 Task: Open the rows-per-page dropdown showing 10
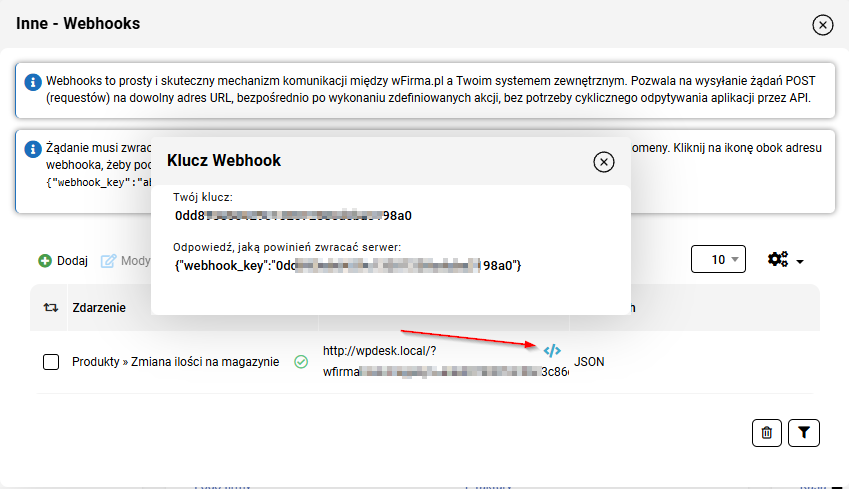(x=718, y=260)
